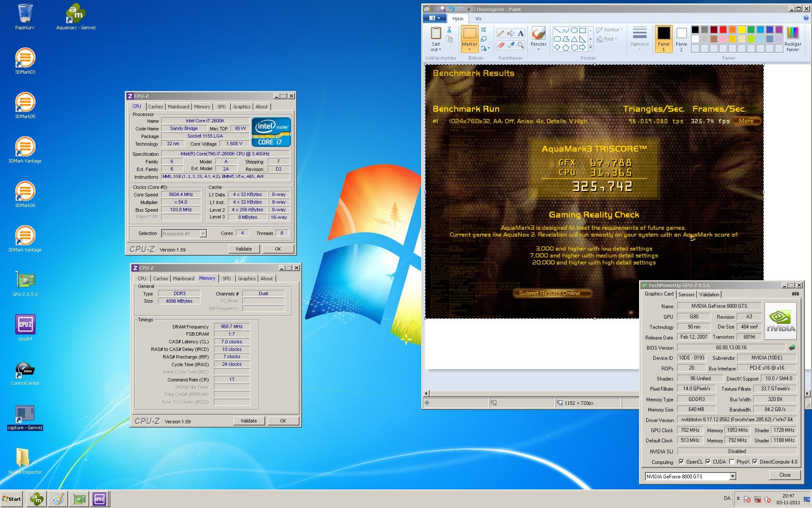Select the Pencil tool in Paint

coord(501,33)
